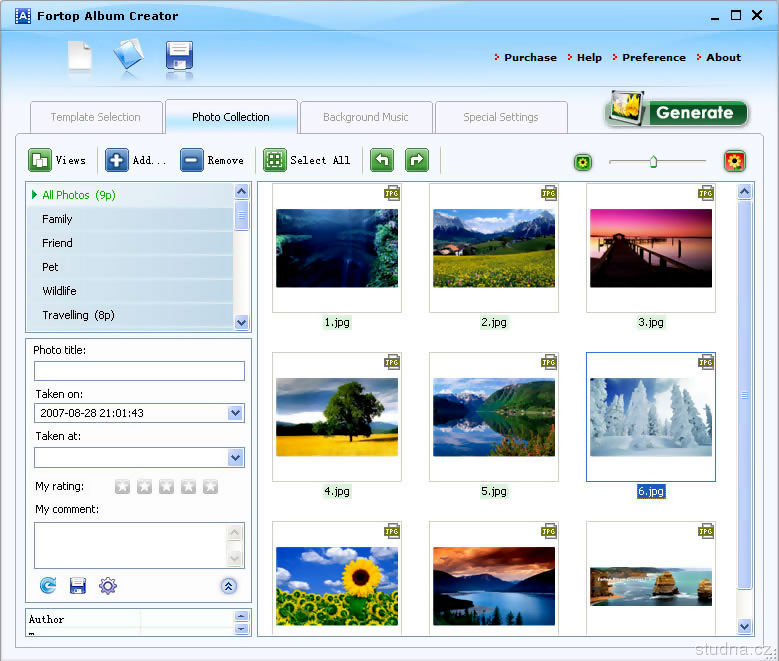
Task: Click the large thumbnail size icon
Action: (x=736, y=161)
